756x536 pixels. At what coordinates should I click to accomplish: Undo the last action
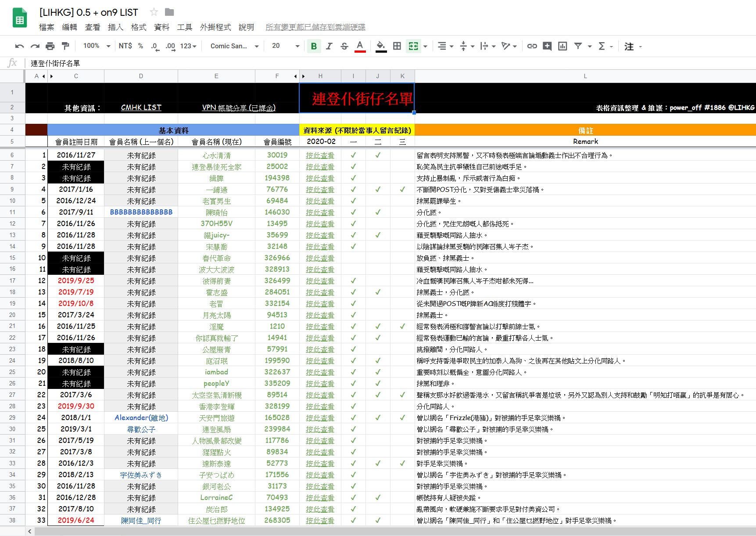[x=19, y=46]
